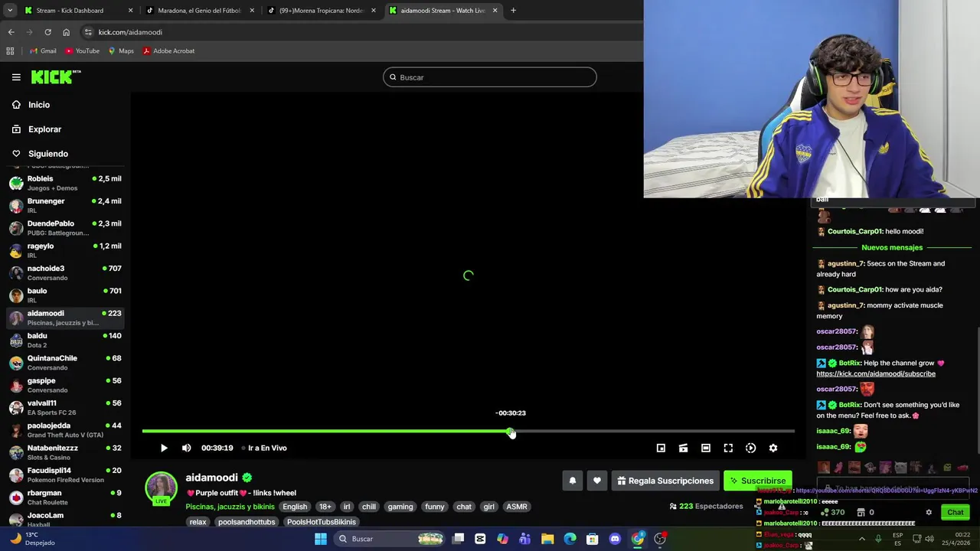Click the address bar with kick.com/aidamoodi
980x551 pixels.
(360, 32)
